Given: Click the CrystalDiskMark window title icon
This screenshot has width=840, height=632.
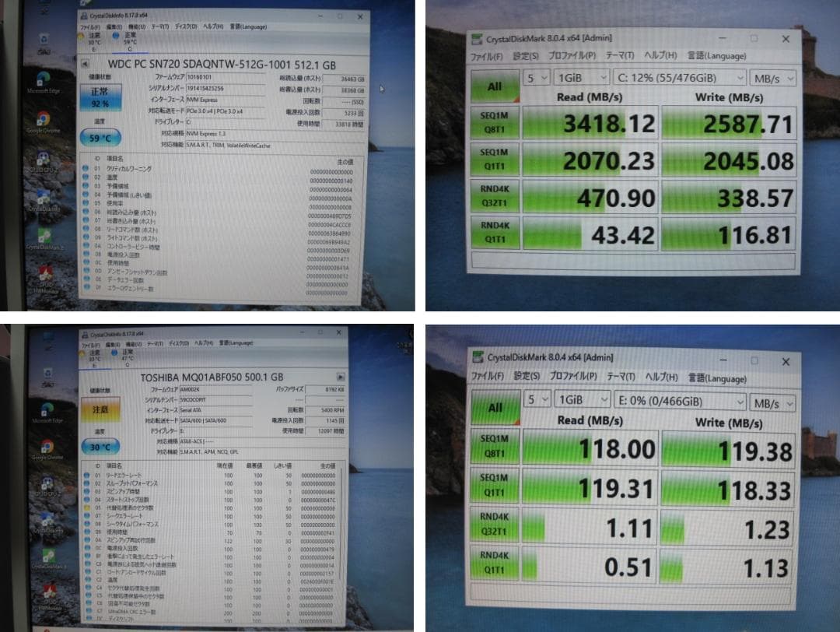Looking at the screenshot, I should pos(478,38).
